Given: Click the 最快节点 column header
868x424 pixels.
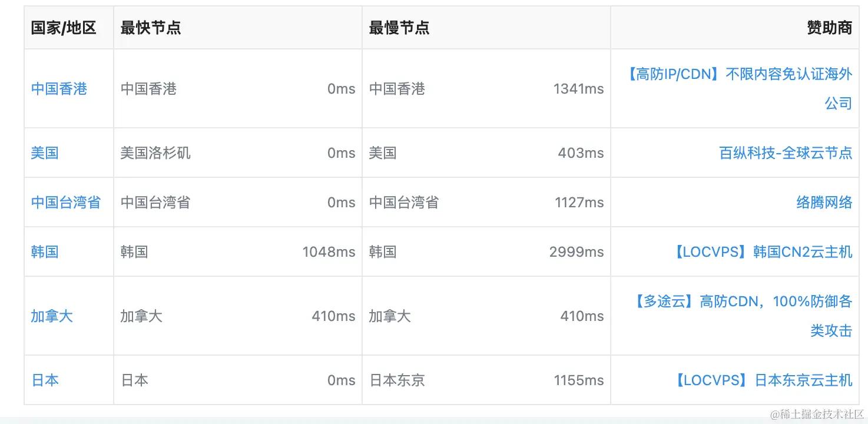Looking at the screenshot, I should pos(151,28).
